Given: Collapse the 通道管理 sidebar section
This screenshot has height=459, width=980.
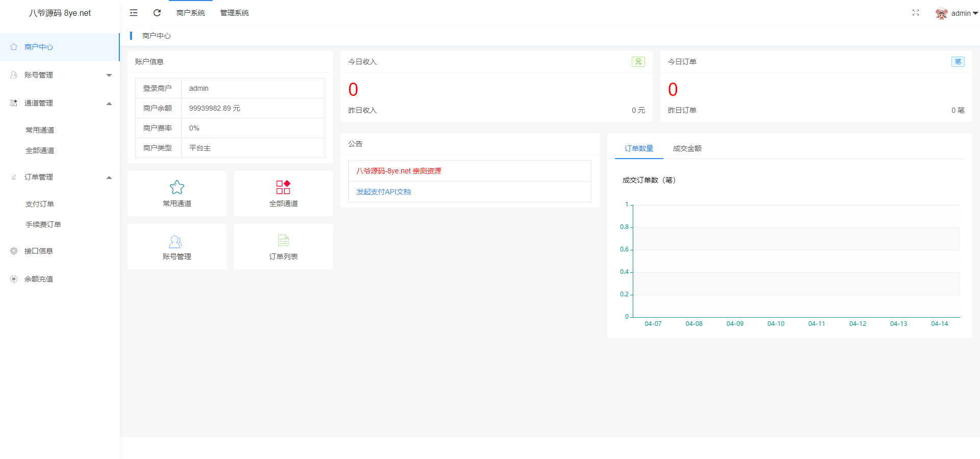Looking at the screenshot, I should coord(109,103).
